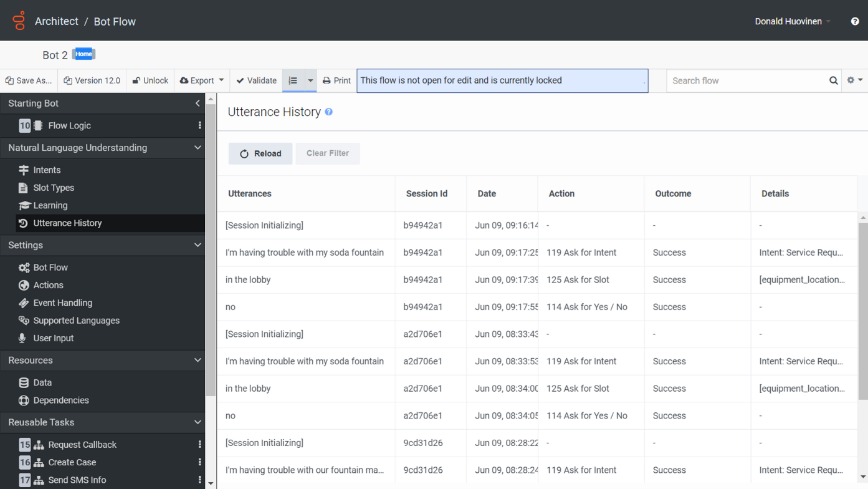This screenshot has width=868, height=489.
Task: Click the help question mark icon
Action: point(854,21)
